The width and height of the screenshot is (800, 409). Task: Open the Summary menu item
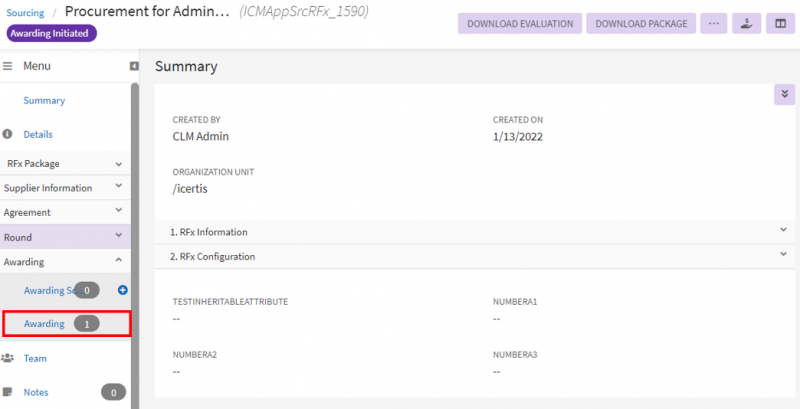pos(44,100)
